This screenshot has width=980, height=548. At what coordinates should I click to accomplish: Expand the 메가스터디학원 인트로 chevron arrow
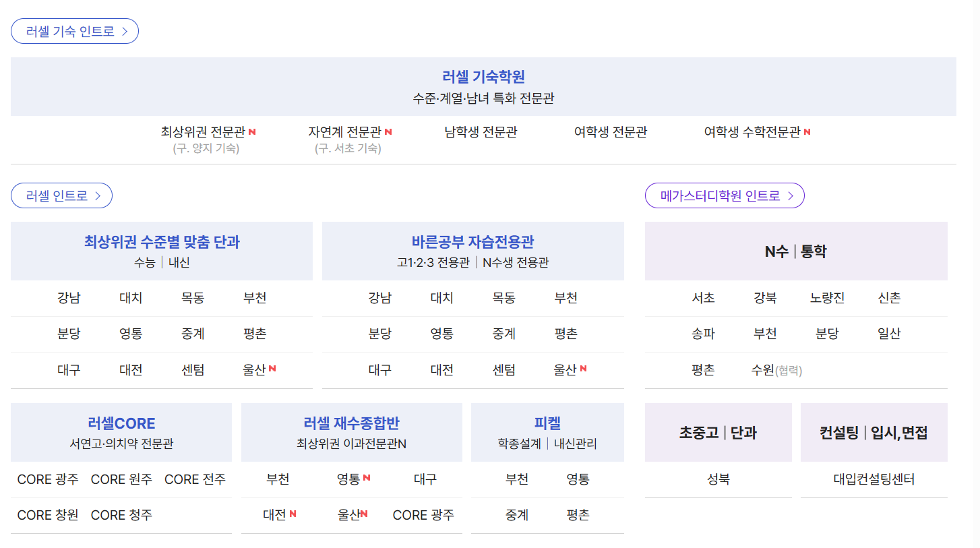pyautogui.click(x=790, y=195)
